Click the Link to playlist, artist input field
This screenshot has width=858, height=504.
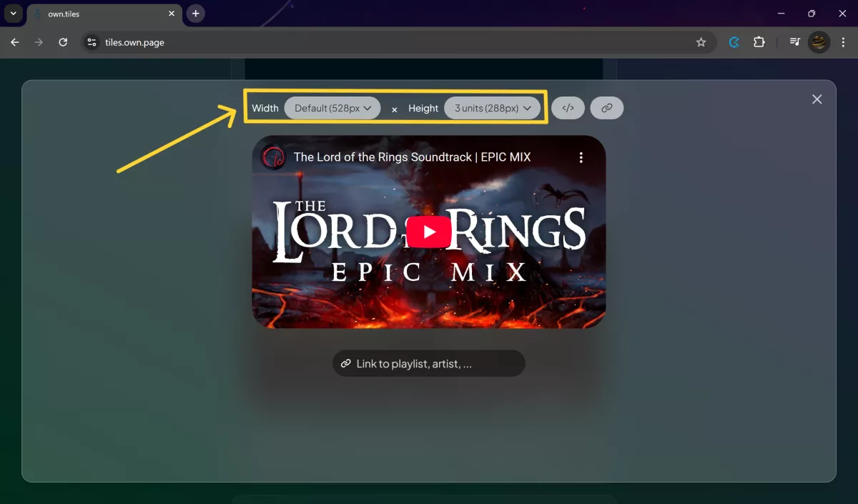pyautogui.click(x=429, y=363)
